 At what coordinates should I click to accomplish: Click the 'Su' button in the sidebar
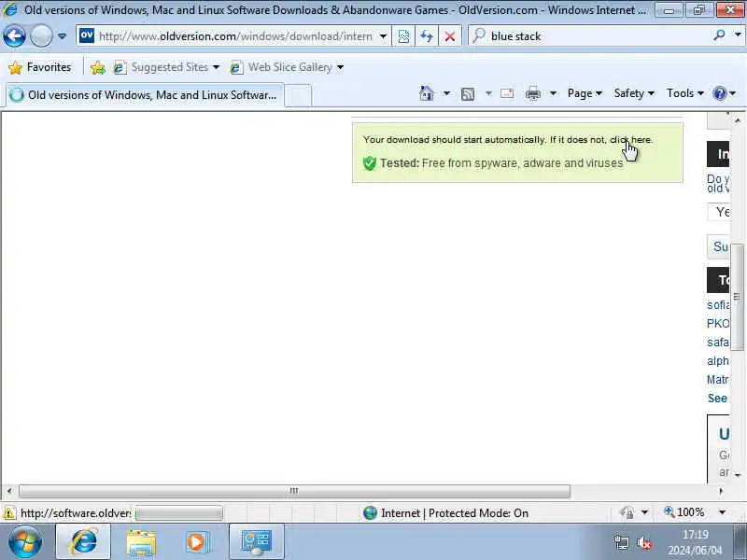click(718, 246)
